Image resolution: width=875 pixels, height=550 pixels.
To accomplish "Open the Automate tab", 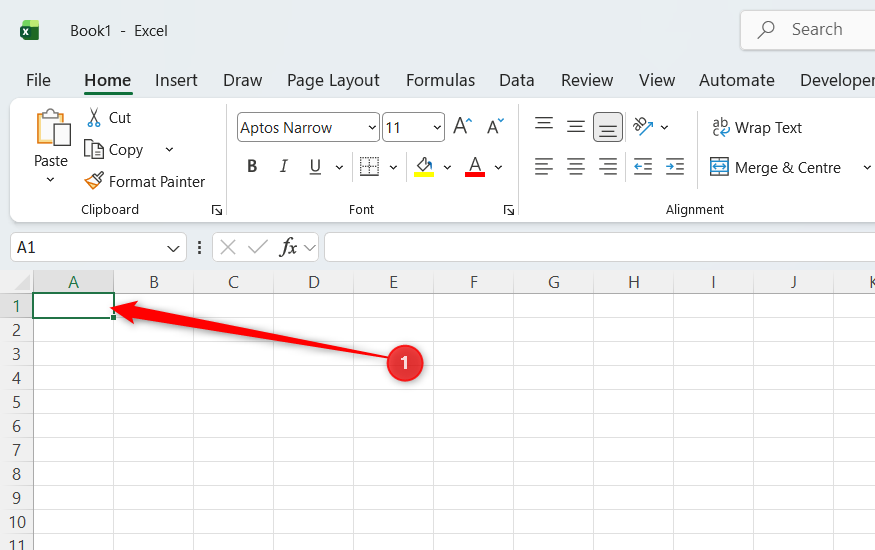I will (x=737, y=80).
